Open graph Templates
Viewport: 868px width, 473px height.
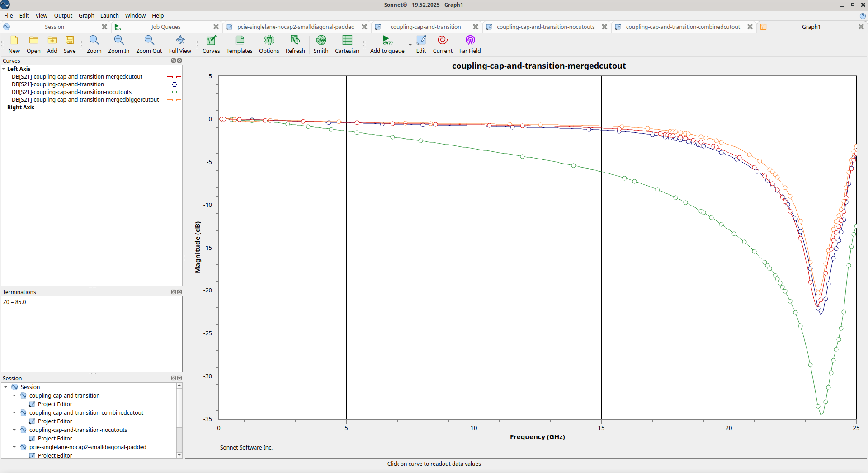(239, 44)
